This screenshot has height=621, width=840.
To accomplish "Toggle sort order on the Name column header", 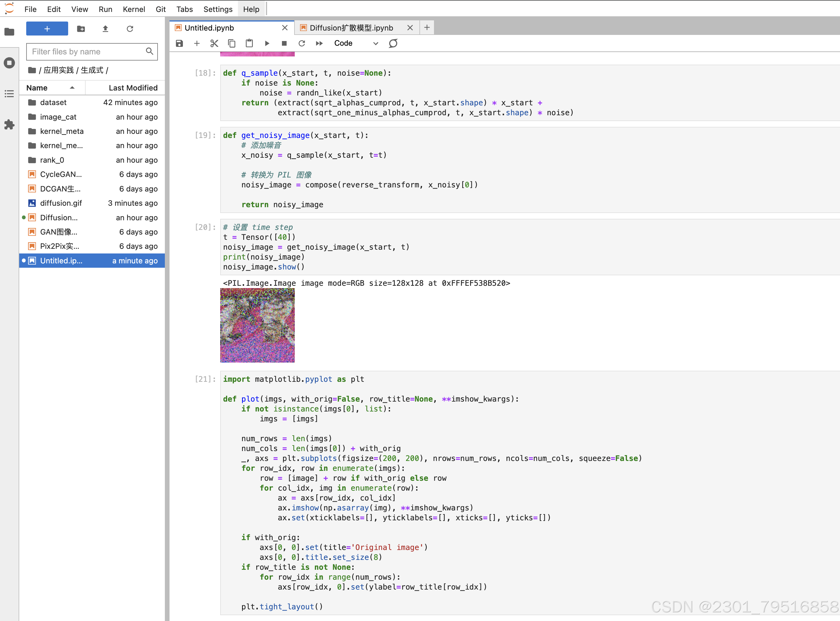I will tap(51, 88).
